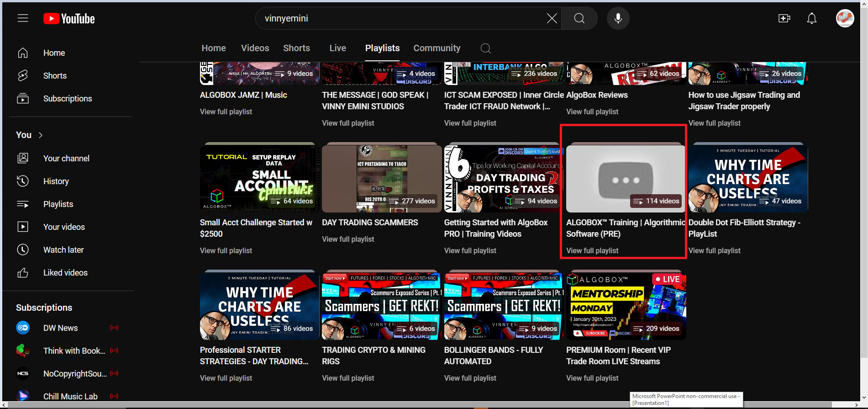
Task: Open Small Acct Challenge playlist thumbnail
Action: [x=259, y=179]
